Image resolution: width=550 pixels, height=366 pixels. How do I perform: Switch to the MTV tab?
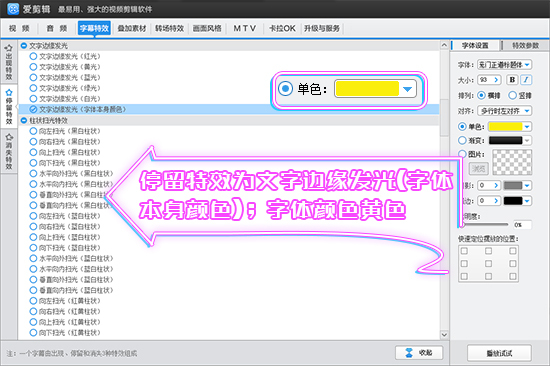coord(244,28)
